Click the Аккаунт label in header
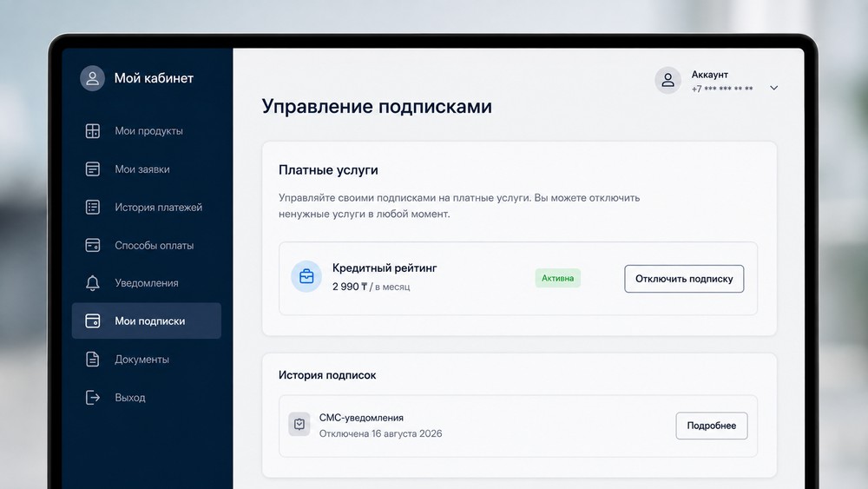868x489 pixels. tap(710, 74)
